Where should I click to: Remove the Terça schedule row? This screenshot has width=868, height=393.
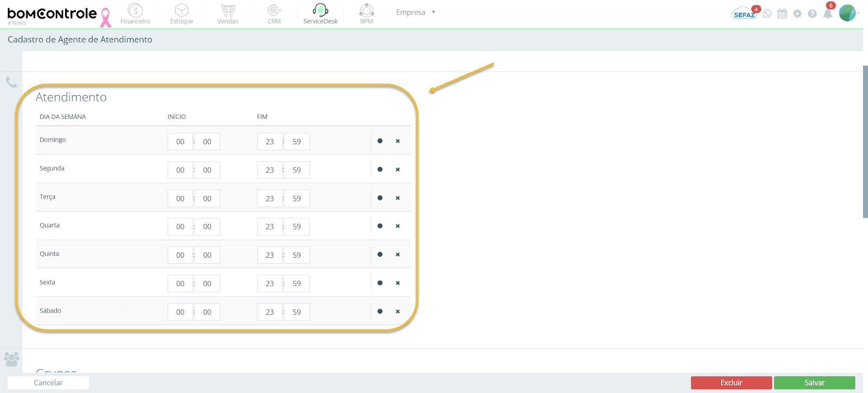click(x=398, y=198)
